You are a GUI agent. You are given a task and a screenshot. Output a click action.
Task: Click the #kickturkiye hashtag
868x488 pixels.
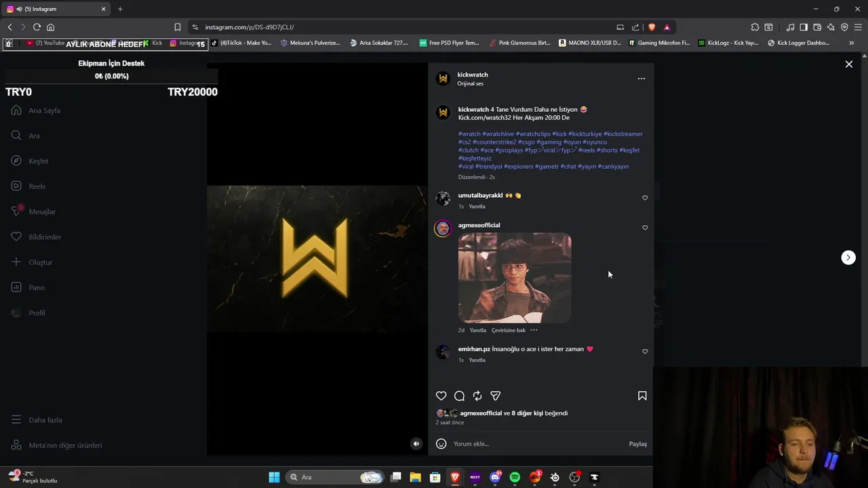click(585, 134)
